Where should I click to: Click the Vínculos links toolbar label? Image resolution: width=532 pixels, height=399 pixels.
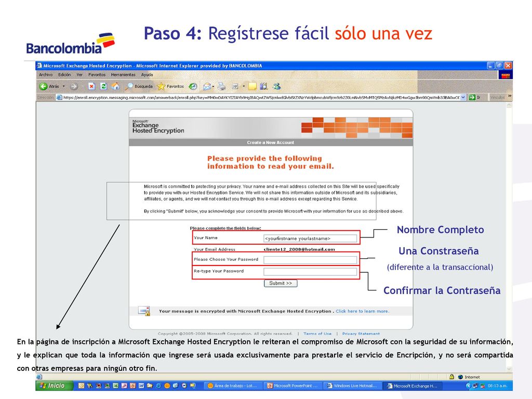coord(497,97)
